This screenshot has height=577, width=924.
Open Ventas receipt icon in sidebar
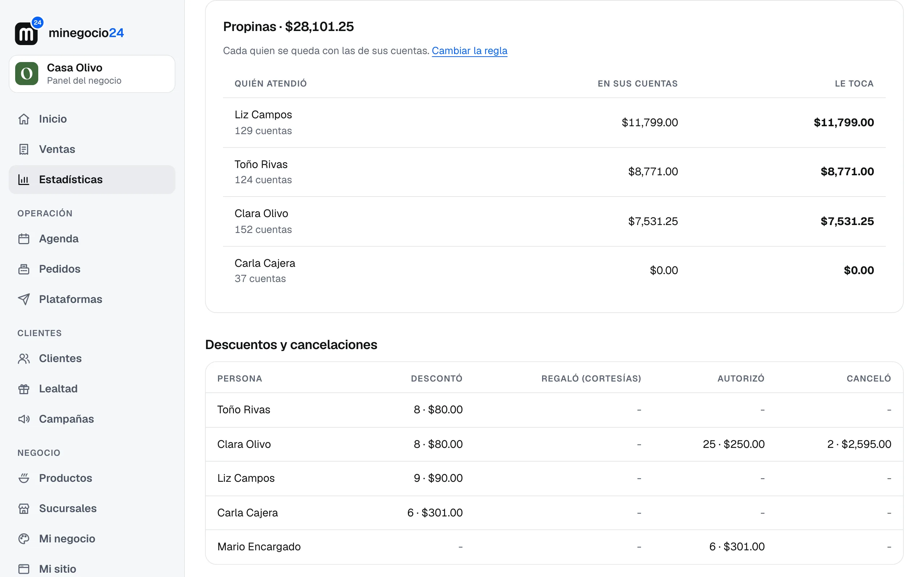point(24,149)
